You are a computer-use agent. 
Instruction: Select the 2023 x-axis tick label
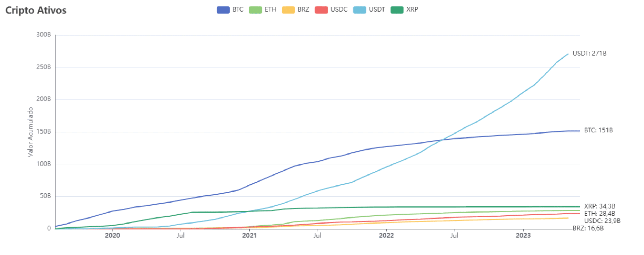(523, 235)
